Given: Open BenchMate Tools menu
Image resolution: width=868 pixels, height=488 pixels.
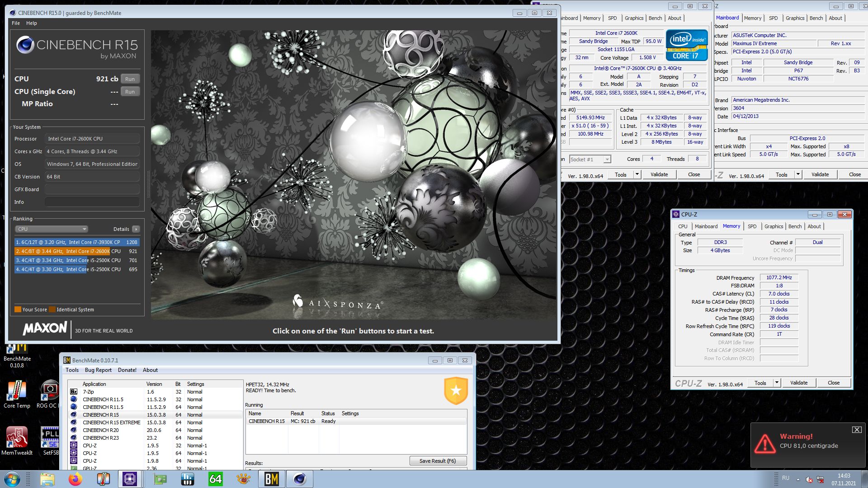Looking at the screenshot, I should [72, 370].
